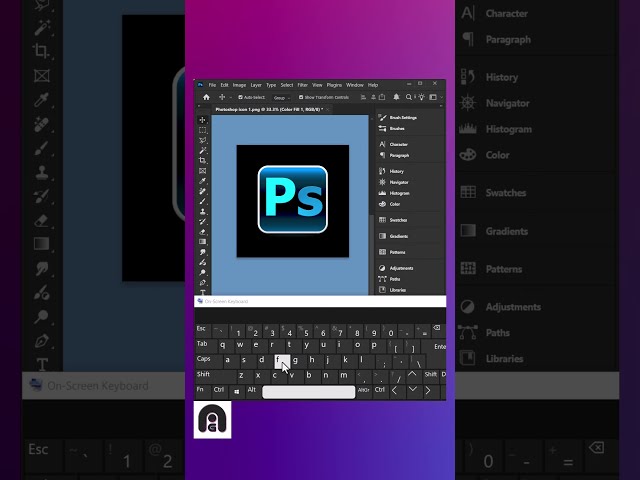The image size is (640, 480).
Task: Open the File menu
Action: 212,85
